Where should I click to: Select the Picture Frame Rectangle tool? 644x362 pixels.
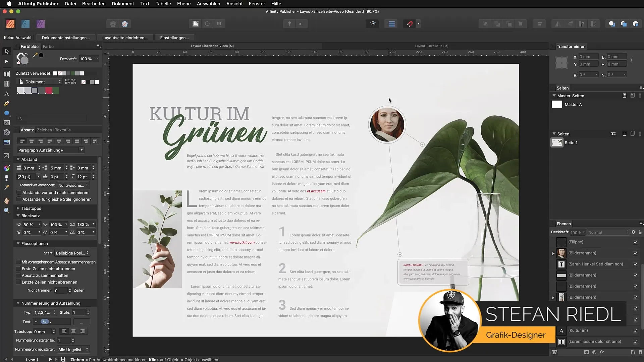pyautogui.click(x=7, y=123)
